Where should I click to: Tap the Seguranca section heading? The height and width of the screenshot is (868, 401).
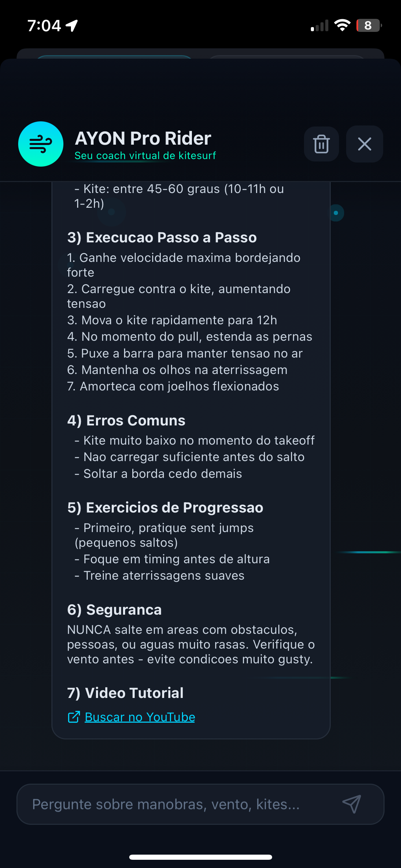point(114,610)
